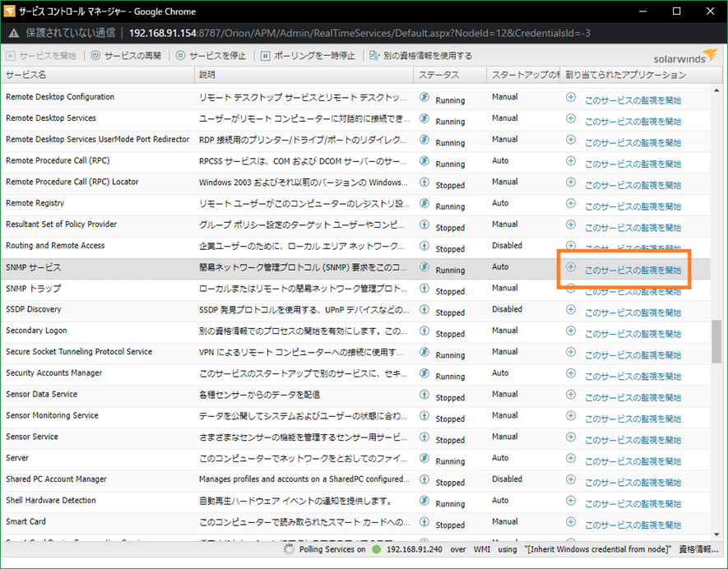728x569 pixels.
Task: Select the Routing and Remote Access service name
Action: [x=55, y=246]
